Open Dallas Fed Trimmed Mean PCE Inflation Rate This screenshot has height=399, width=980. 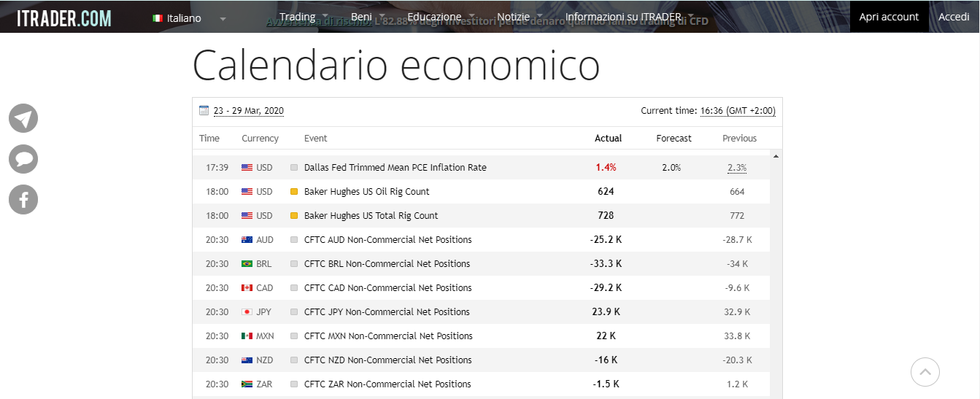point(395,168)
